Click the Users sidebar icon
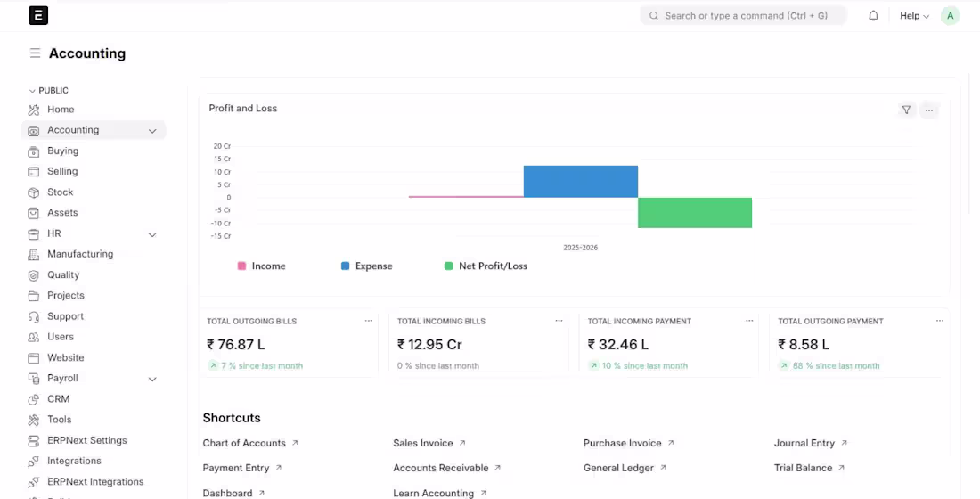The height and width of the screenshot is (499, 980). click(34, 337)
